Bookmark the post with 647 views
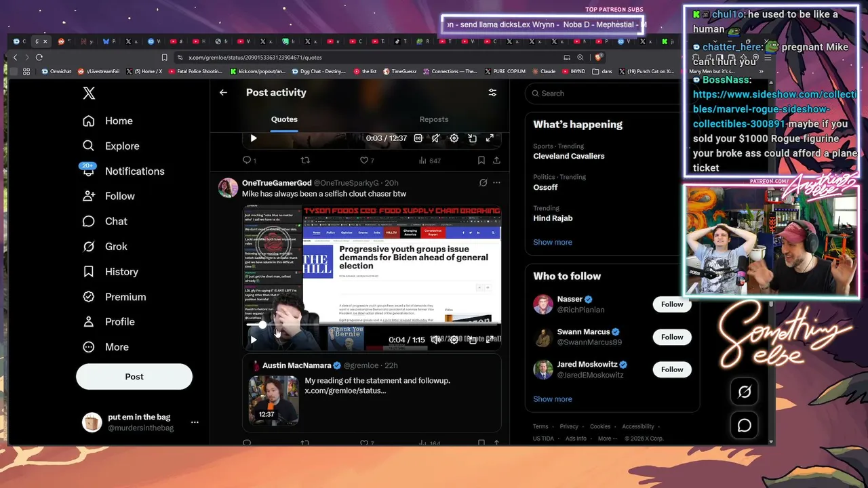 481,161
